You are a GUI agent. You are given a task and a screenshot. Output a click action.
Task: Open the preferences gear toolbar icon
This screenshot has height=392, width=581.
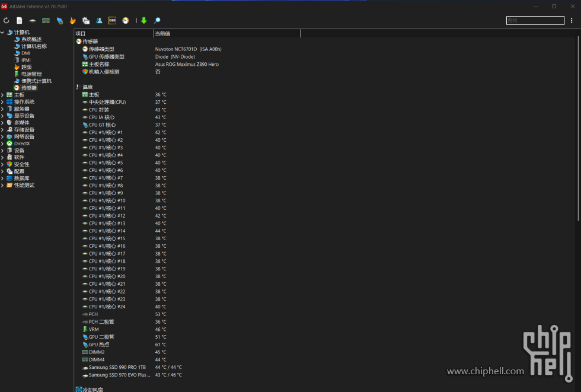[86, 20]
